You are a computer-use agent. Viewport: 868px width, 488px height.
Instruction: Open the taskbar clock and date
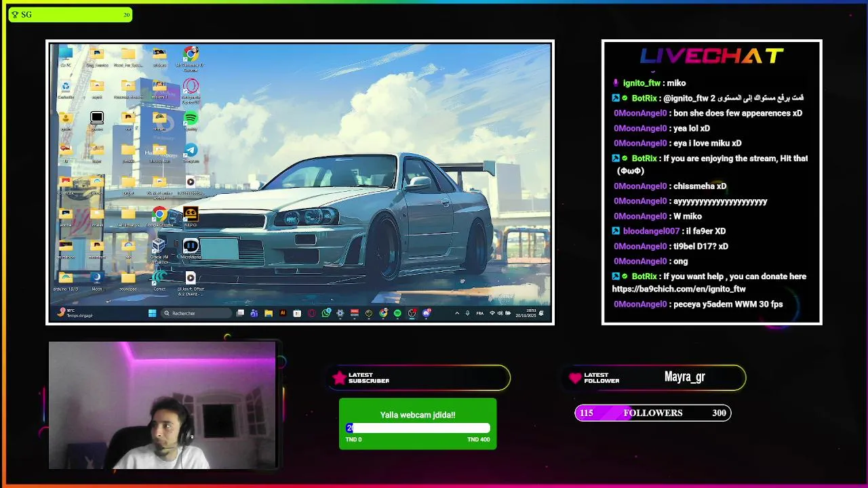click(526, 313)
